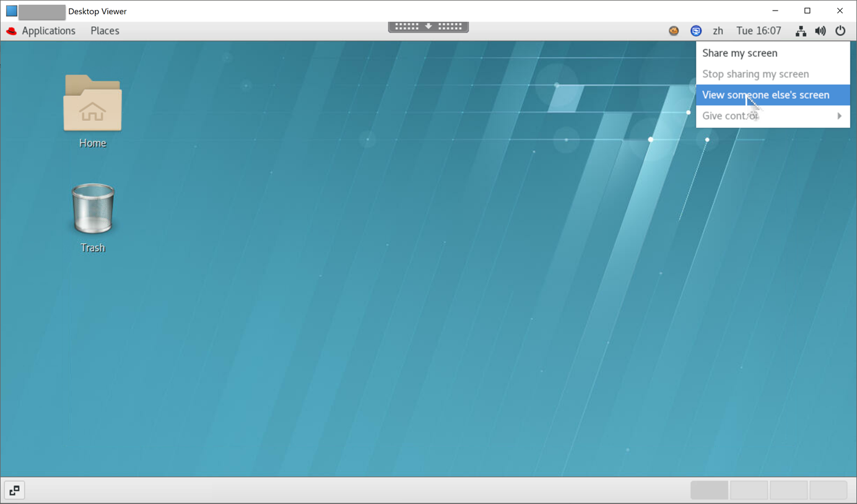Open the Applications menu
Screen dimensions: 857x504
[48, 31]
